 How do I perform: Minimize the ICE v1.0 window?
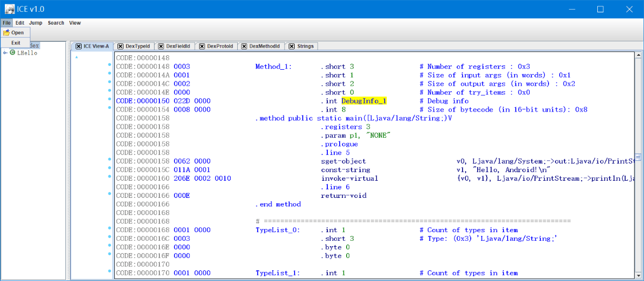point(572,9)
